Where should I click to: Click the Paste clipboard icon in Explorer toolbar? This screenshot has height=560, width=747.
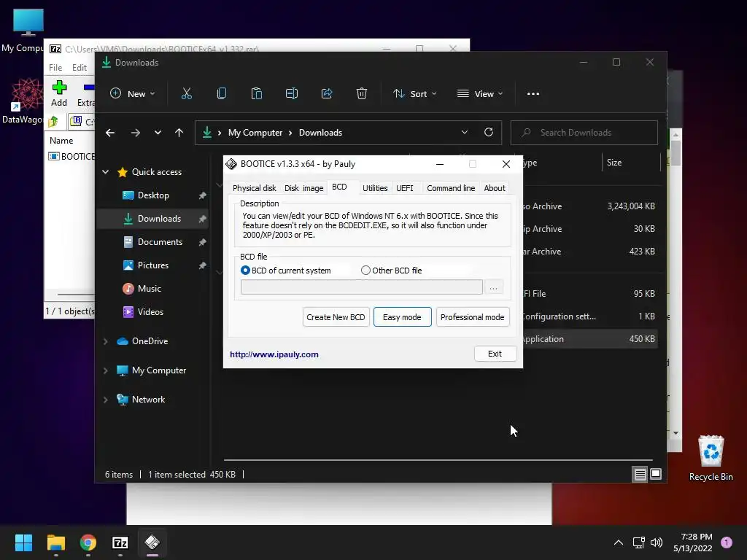pos(256,94)
